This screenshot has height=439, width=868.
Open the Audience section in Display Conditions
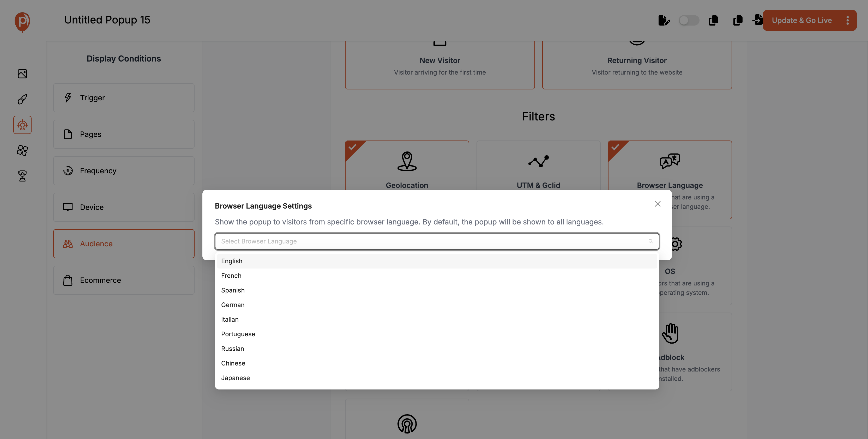coord(124,243)
